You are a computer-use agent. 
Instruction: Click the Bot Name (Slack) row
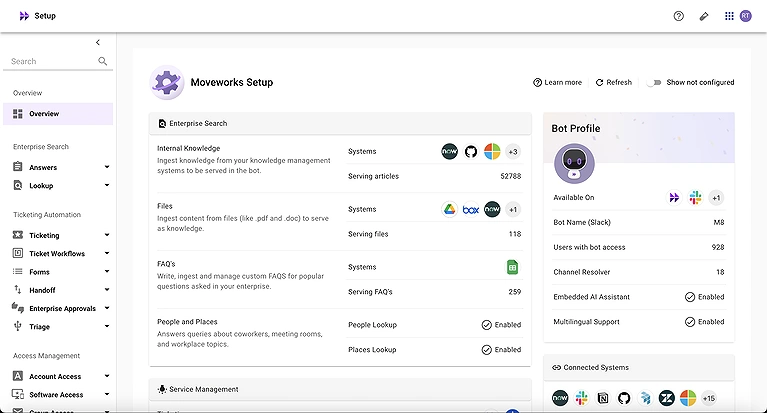[639, 223]
